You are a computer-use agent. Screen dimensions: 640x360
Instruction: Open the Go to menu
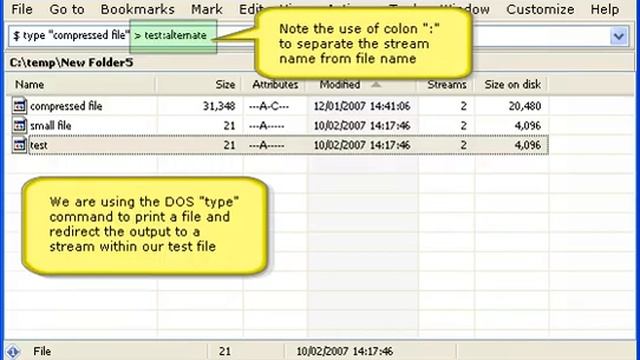coord(67,9)
